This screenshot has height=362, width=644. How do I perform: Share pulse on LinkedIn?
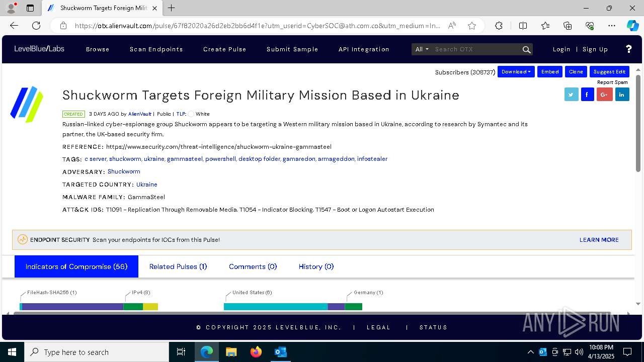tap(622, 94)
